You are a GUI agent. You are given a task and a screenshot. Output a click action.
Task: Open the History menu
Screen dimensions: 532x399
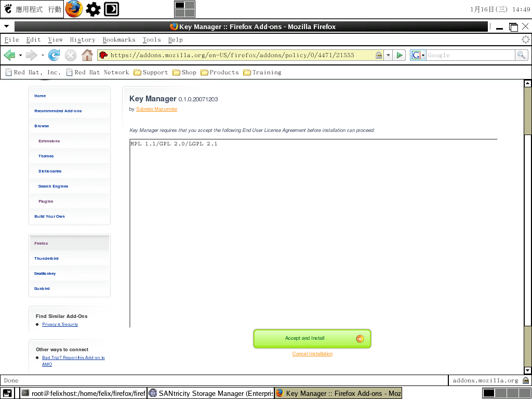coord(83,39)
